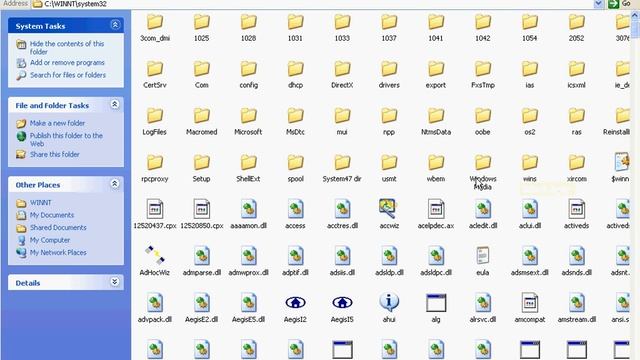Select the adsldpc.dll file icon
Image resolution: width=640 pixels, height=360 pixels.
click(x=436, y=256)
